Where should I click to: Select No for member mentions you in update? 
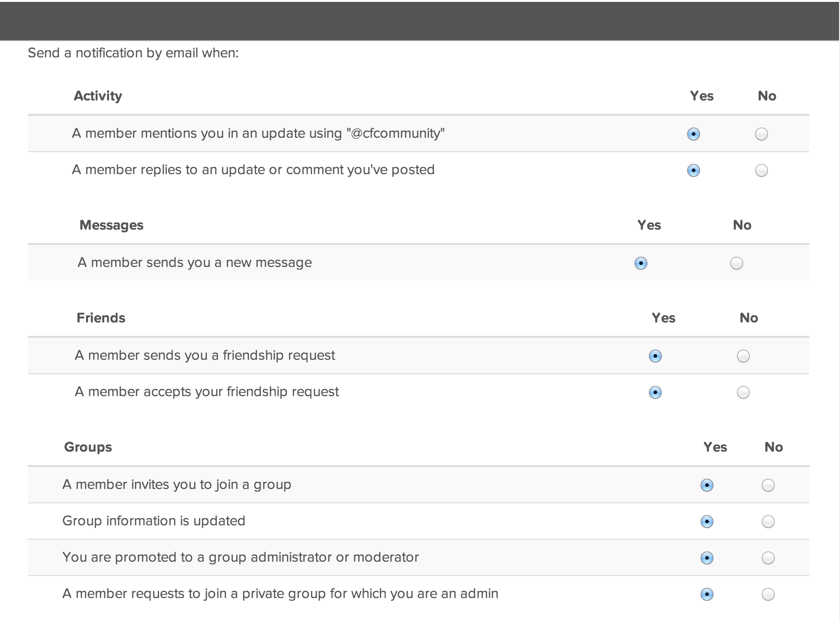click(x=761, y=134)
